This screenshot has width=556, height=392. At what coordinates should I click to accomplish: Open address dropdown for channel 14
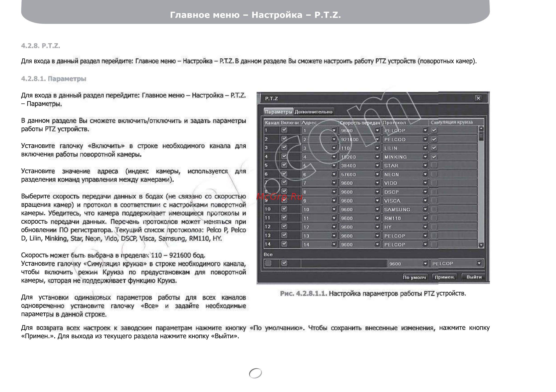334,244
